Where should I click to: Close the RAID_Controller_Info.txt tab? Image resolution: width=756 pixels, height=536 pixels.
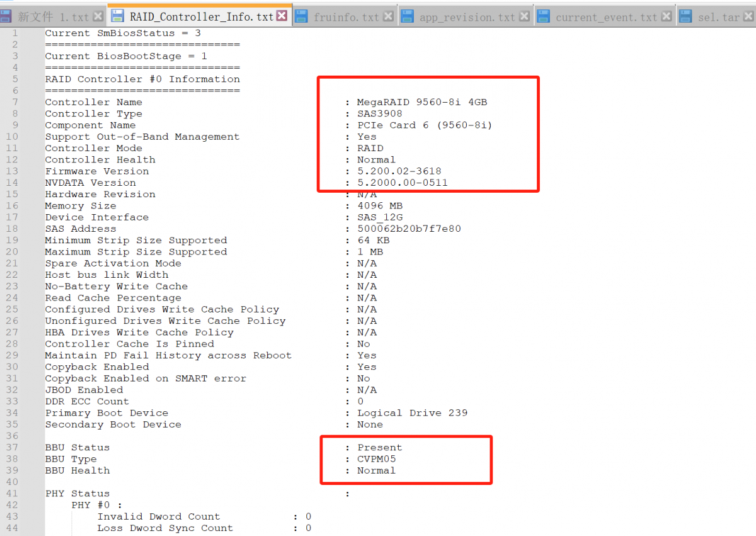(x=282, y=16)
